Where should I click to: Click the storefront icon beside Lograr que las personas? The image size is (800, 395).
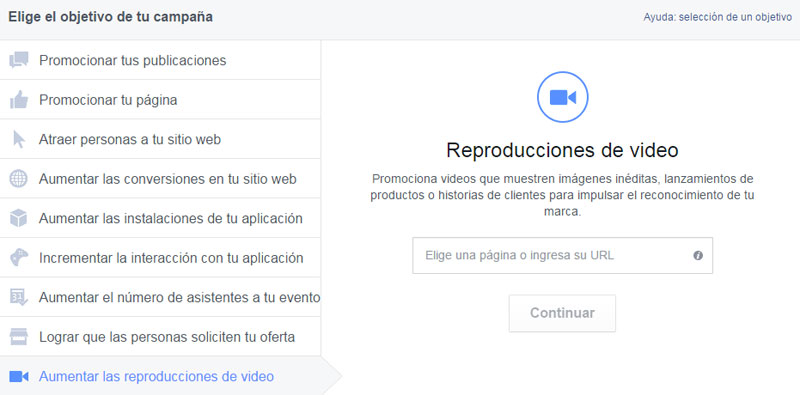pyautogui.click(x=18, y=337)
